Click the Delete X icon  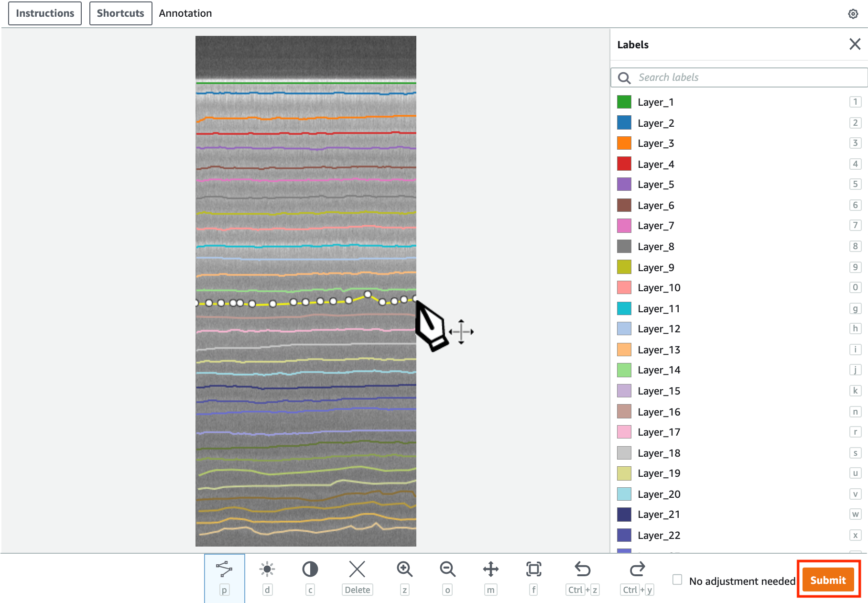[x=357, y=569]
